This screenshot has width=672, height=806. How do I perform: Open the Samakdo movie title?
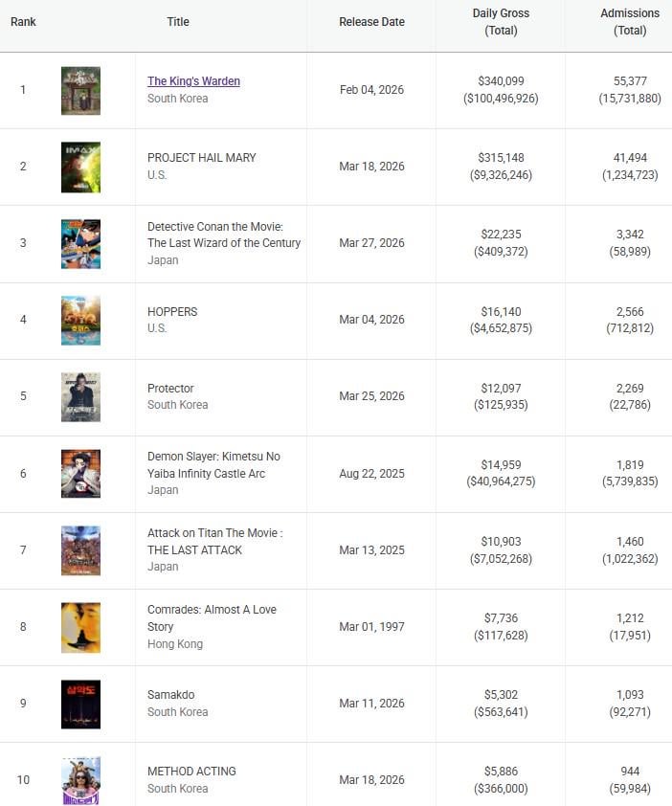171,695
